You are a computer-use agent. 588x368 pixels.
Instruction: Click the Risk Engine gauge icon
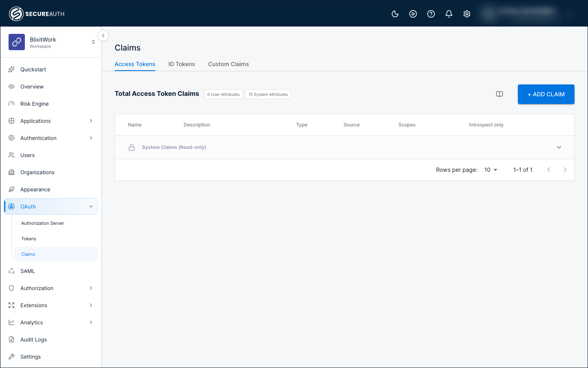[x=11, y=104]
